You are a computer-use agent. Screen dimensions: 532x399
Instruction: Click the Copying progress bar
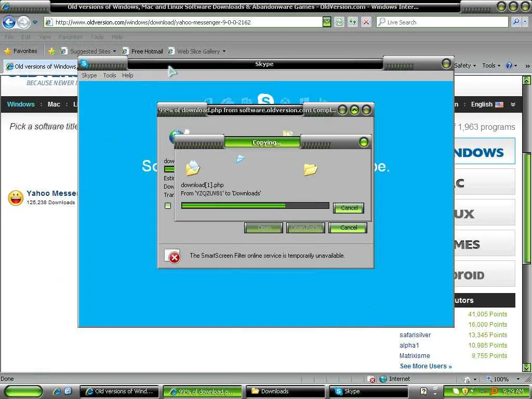pyautogui.click(x=255, y=206)
